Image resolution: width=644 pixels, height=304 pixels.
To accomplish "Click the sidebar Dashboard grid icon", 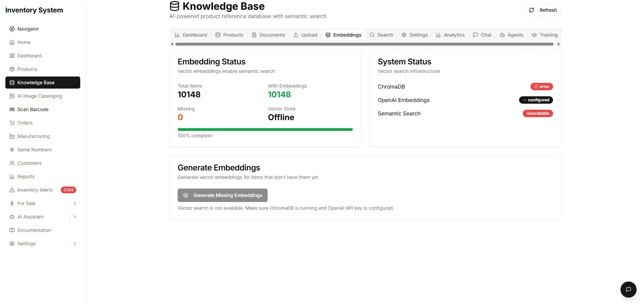I will (12, 56).
